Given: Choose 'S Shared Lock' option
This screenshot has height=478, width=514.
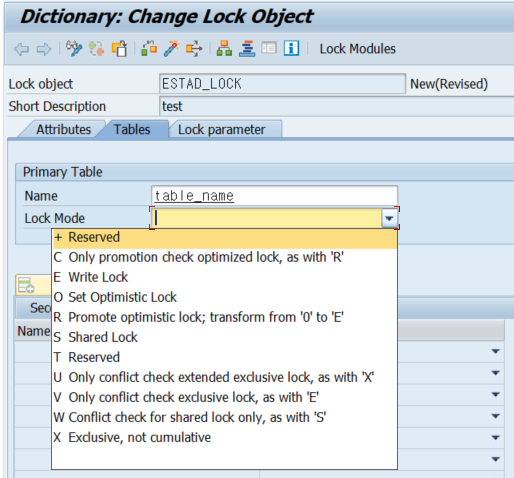Looking at the screenshot, I should point(225,337).
